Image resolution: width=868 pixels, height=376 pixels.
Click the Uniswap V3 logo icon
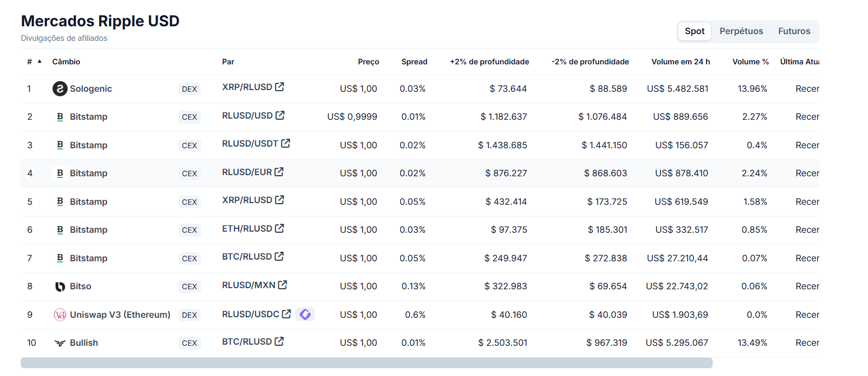pyautogui.click(x=60, y=314)
